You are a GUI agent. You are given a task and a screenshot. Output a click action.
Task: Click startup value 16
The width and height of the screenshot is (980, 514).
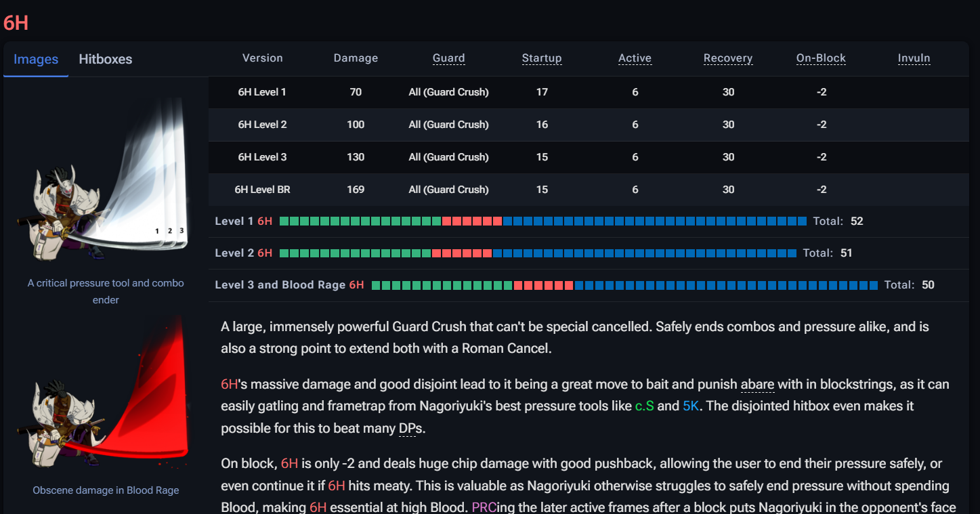click(x=542, y=125)
